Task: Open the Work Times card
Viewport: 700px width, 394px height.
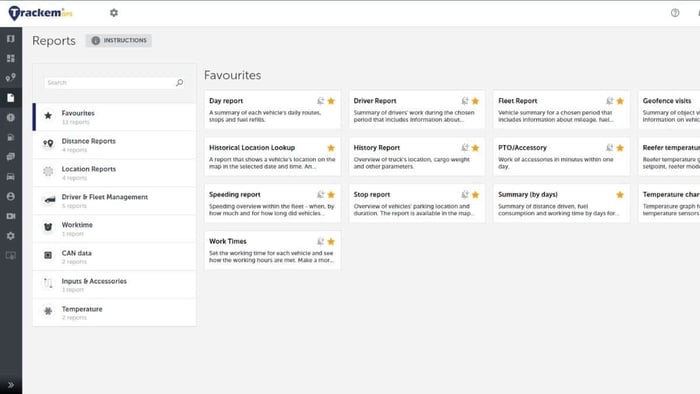Action: pyautogui.click(x=272, y=250)
